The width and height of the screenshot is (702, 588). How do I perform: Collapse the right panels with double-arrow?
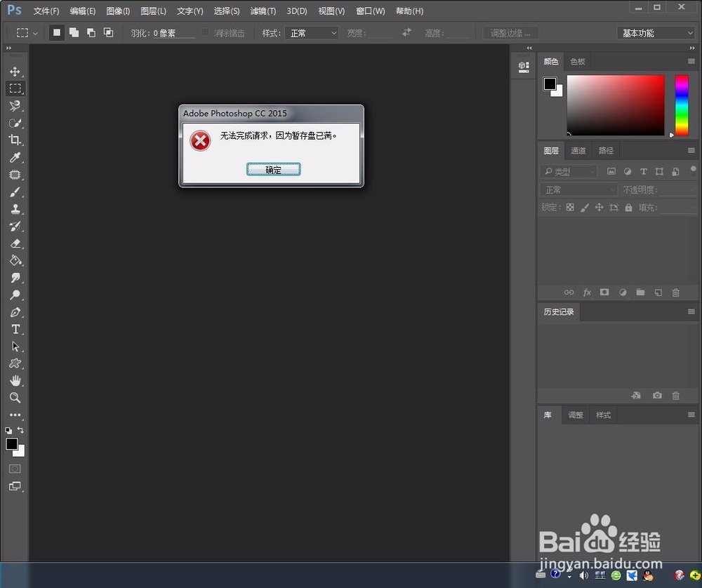pos(692,48)
